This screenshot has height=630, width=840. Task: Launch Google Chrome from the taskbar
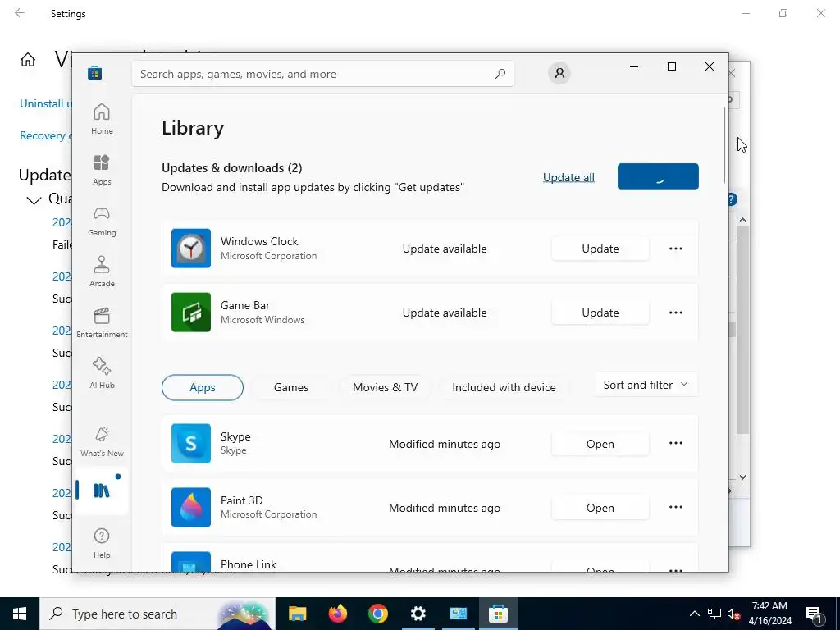click(x=377, y=614)
